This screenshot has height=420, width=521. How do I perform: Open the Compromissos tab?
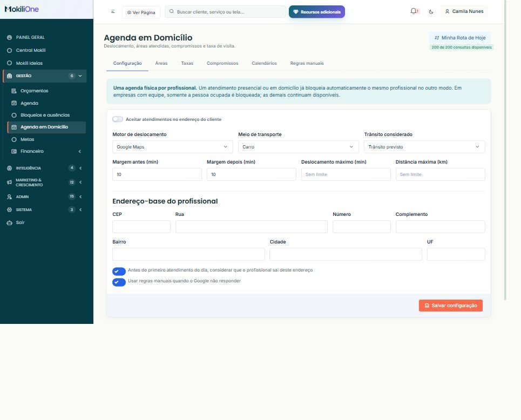(222, 63)
